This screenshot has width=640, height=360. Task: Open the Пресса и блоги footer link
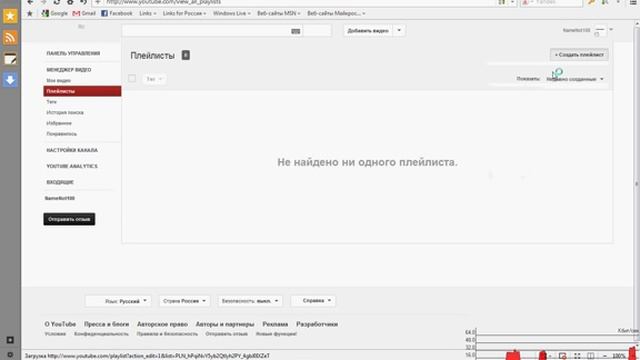pos(107,324)
